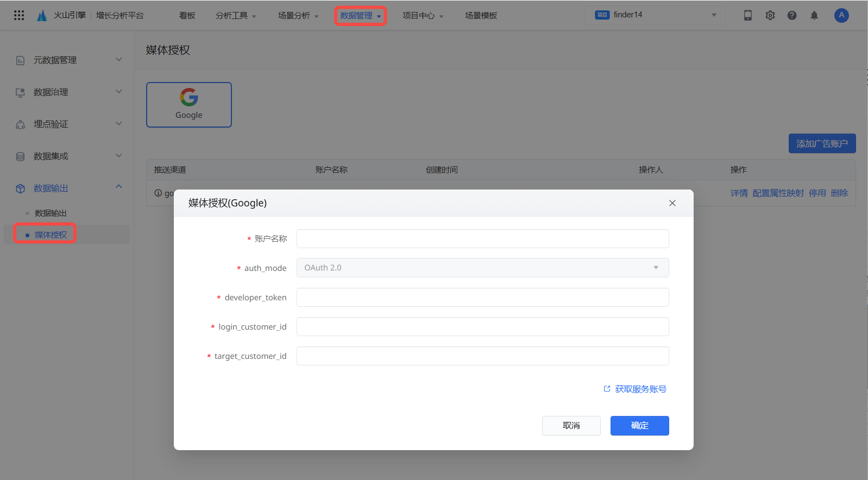Open the notifications bell icon
Viewport: 868px width, 480px height.
(814, 15)
